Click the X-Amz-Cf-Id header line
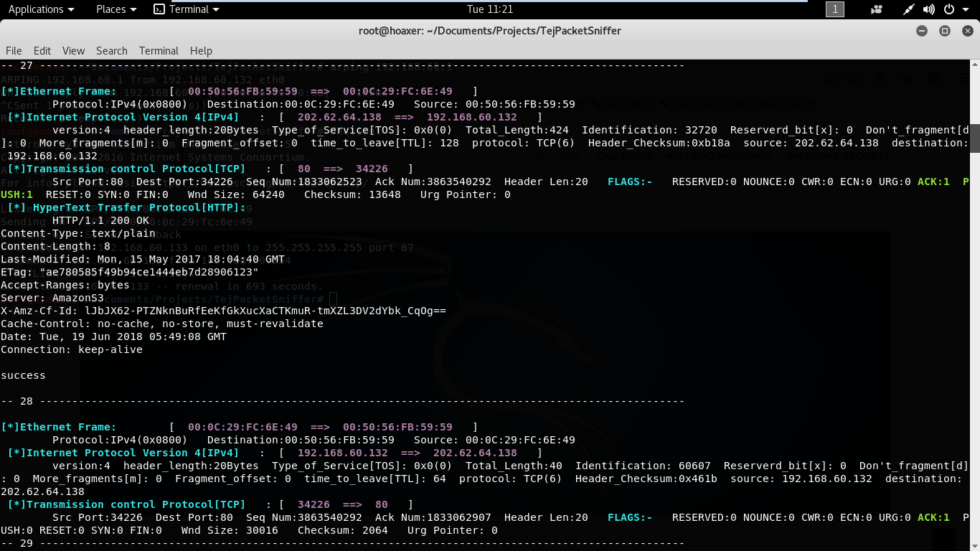 pyautogui.click(x=223, y=311)
